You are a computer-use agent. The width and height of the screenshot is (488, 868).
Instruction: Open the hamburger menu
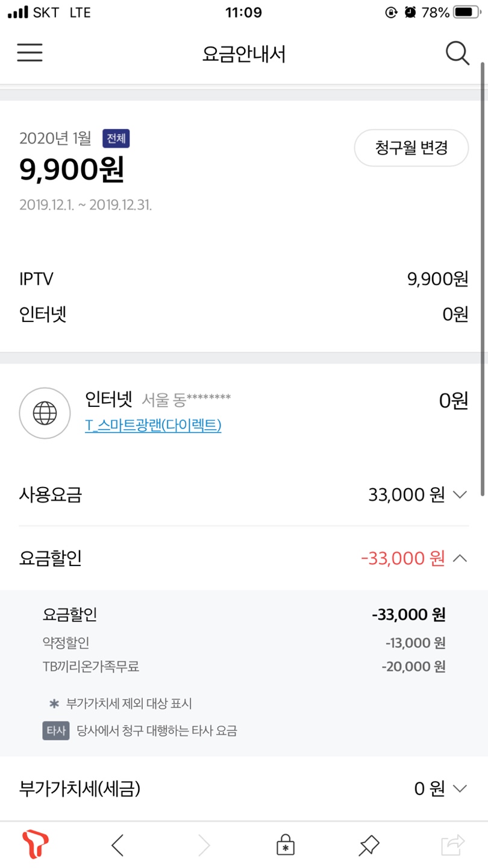30,53
